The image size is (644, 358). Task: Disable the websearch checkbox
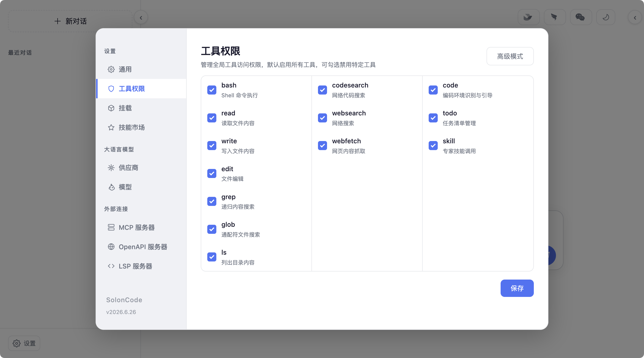322,118
